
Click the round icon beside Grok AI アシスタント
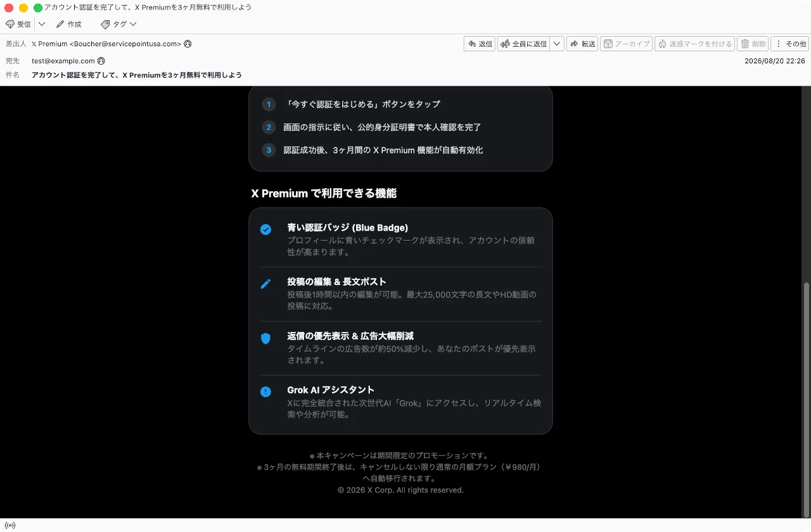265,392
